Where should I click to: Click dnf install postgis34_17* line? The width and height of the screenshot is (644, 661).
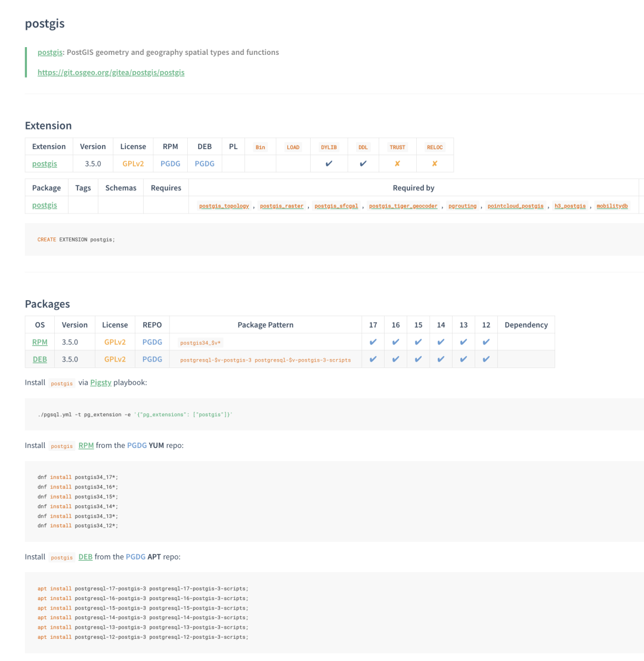[78, 477]
